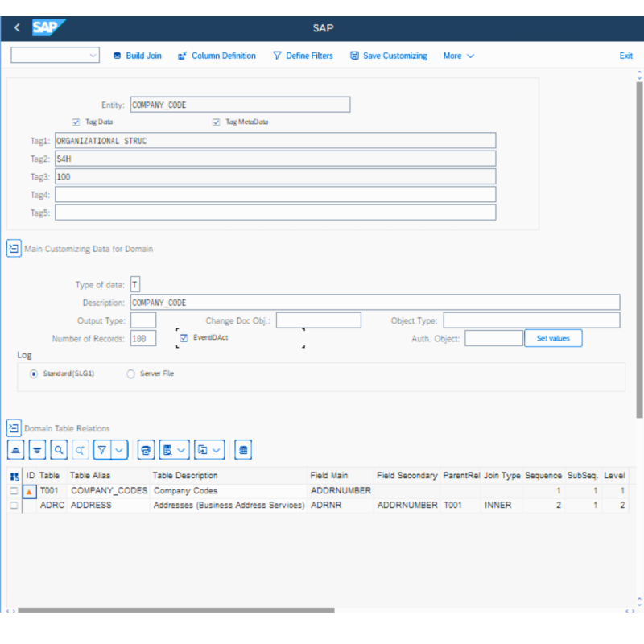Click into the Tag4 input field
The image size is (644, 644).
(x=275, y=194)
